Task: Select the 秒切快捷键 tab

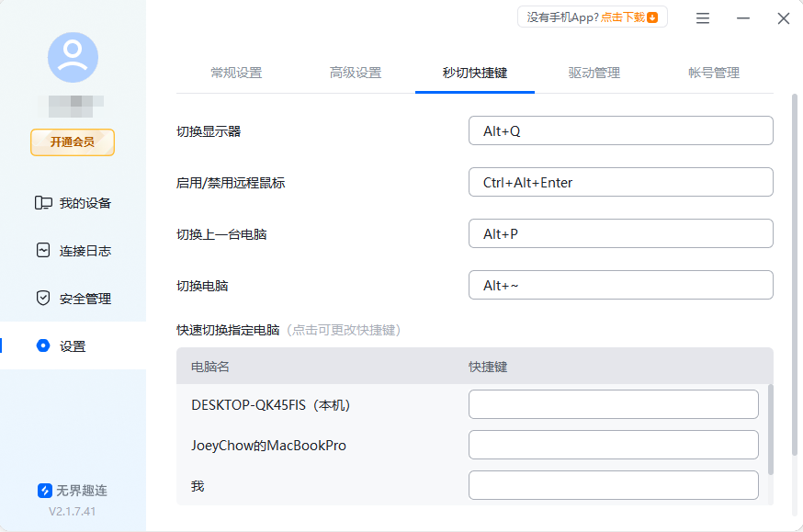Action: click(475, 74)
